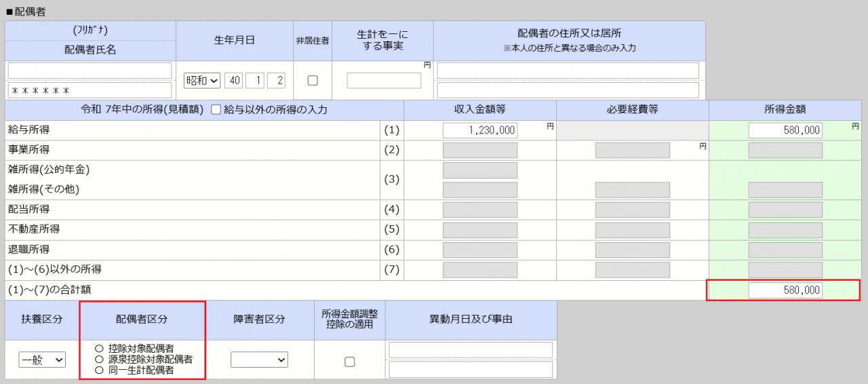Click the 事業所得 row label

pos(28,149)
